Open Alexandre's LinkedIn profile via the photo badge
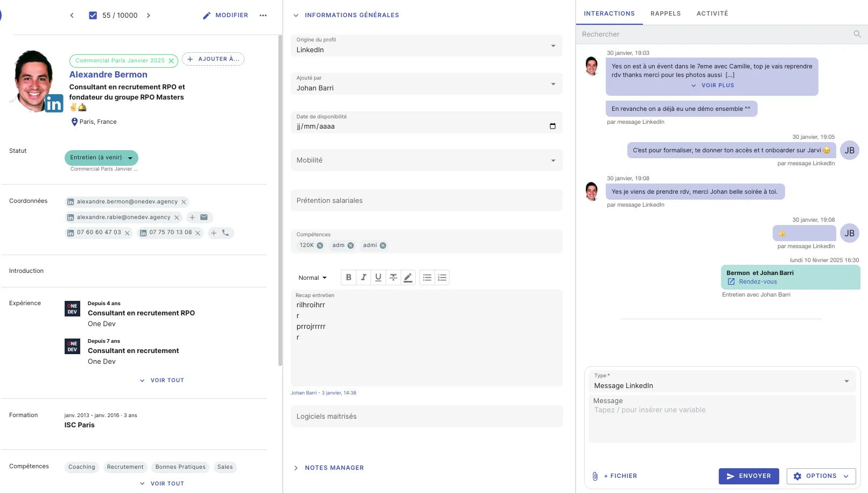The height and width of the screenshot is (493, 868). [54, 103]
